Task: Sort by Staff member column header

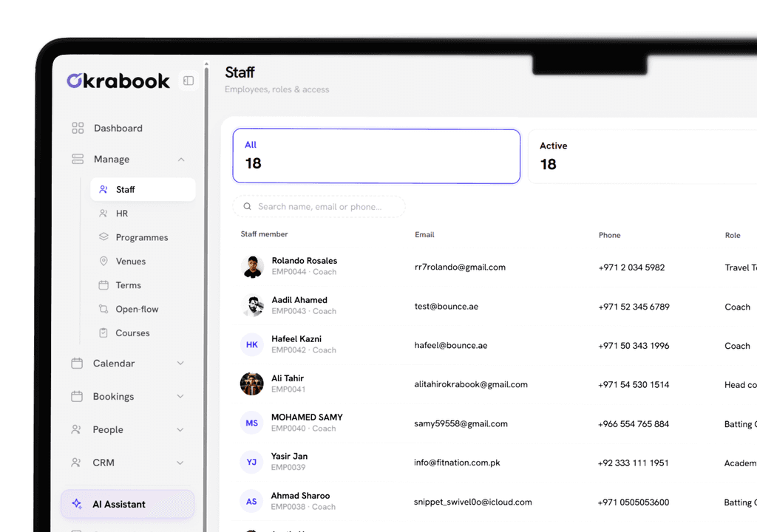Action: 264,234
